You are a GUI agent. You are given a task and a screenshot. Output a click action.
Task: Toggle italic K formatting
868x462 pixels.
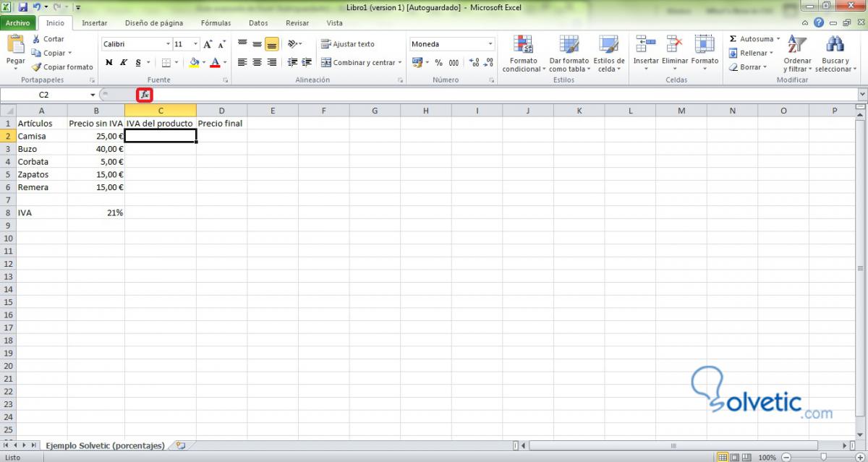[123, 63]
